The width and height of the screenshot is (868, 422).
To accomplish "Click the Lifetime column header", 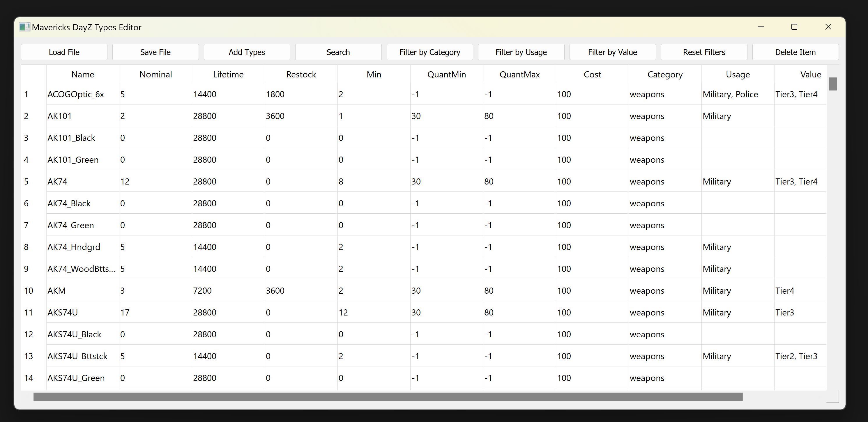I will [x=229, y=75].
